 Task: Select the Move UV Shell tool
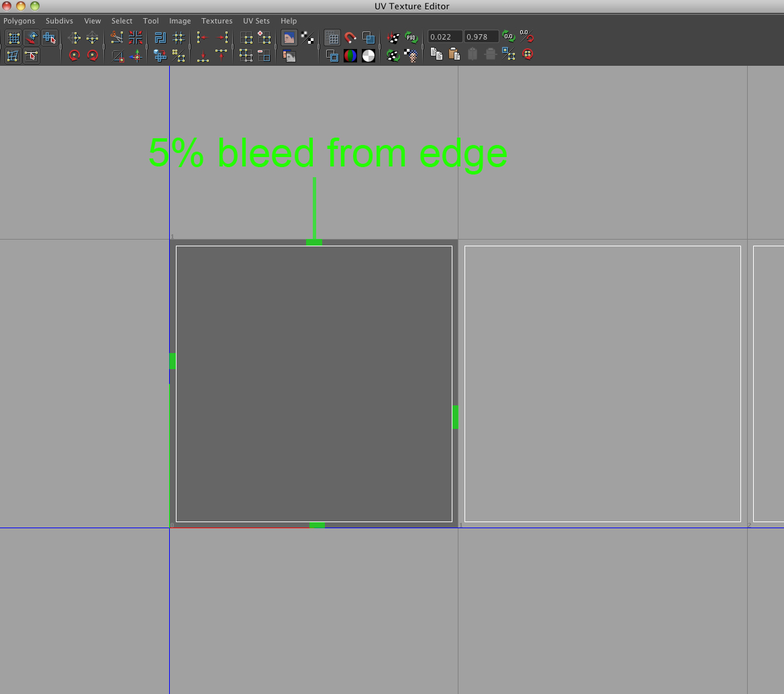coord(32,38)
